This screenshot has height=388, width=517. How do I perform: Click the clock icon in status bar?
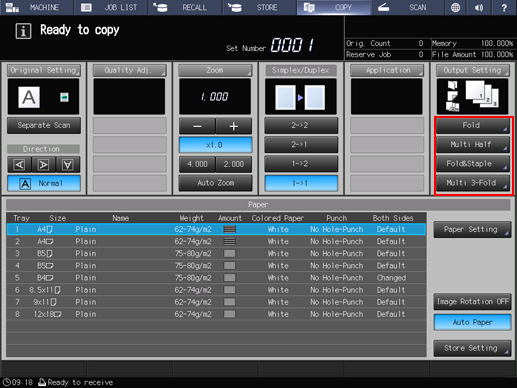pyautogui.click(x=6, y=382)
